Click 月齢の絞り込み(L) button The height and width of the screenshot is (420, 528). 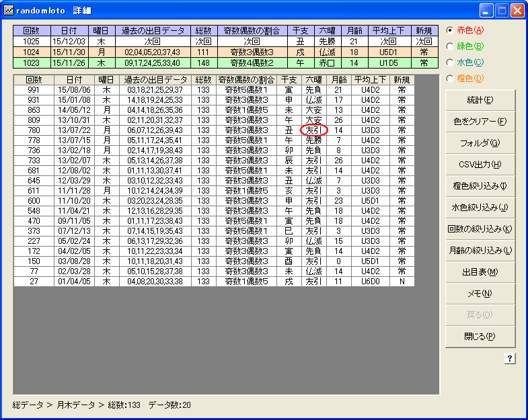[x=480, y=251]
